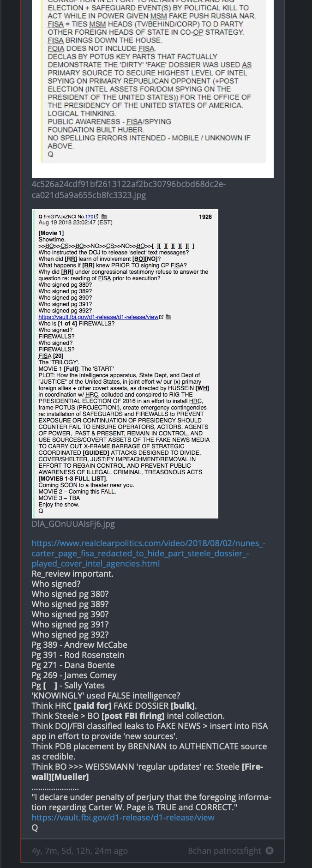Open the realclearpolitics.com Nunes video link
312x868 pixels.
pos(149,553)
